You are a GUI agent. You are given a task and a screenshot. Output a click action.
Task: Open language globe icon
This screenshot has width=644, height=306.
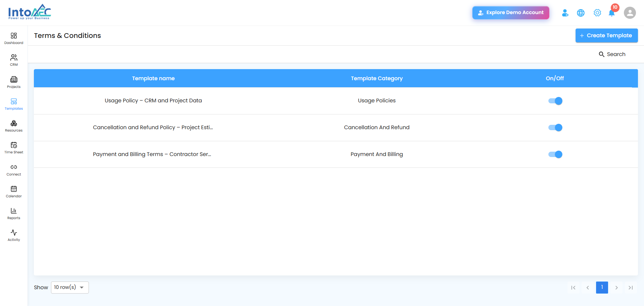coord(581,13)
